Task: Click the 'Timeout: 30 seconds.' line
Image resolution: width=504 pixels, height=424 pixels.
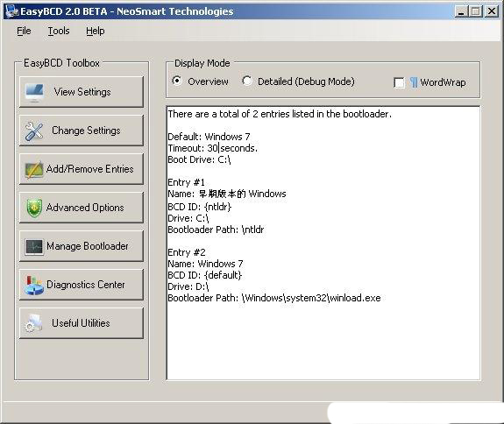Action: (x=212, y=148)
